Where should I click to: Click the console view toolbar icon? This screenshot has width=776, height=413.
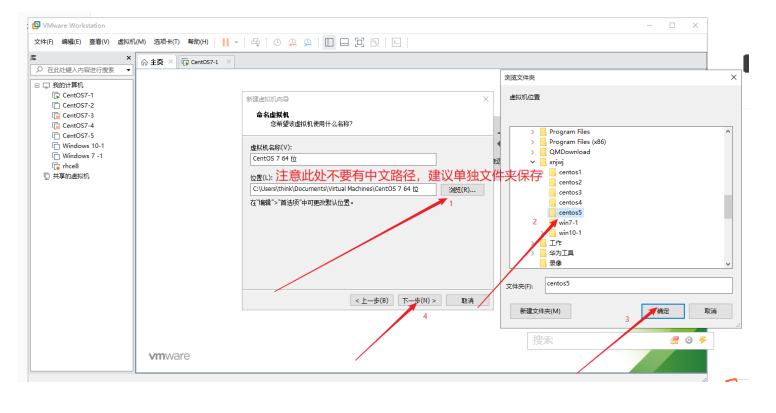(x=396, y=43)
